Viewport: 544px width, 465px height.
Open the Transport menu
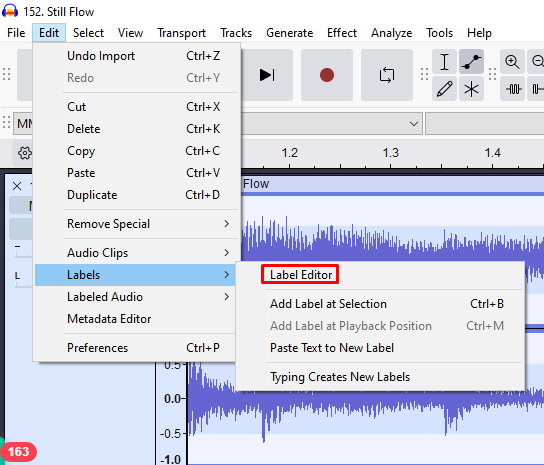click(x=181, y=33)
